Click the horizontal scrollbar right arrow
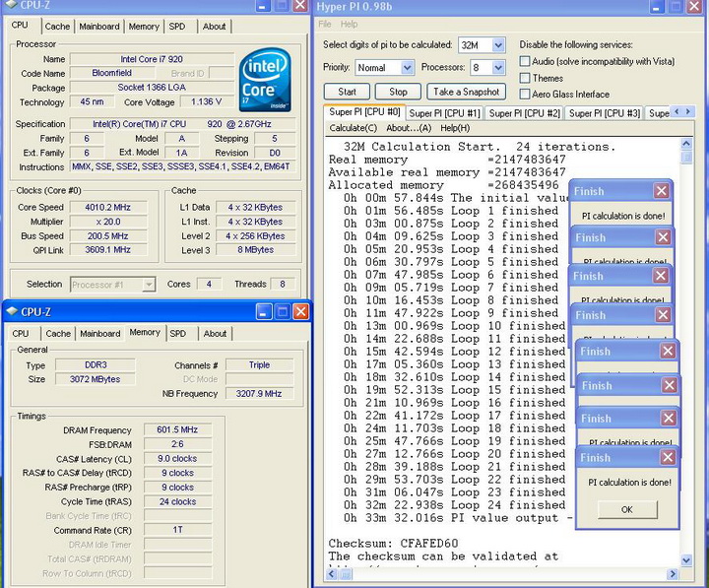The image size is (709, 588). point(673,574)
